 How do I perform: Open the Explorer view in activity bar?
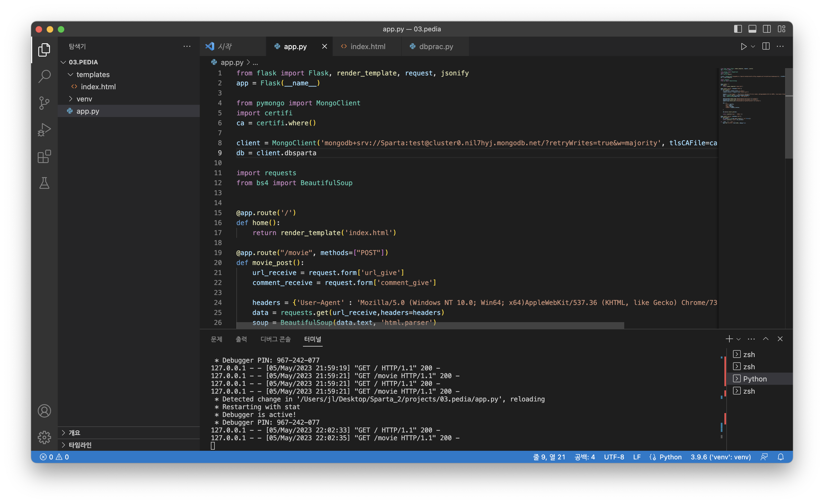(x=44, y=50)
